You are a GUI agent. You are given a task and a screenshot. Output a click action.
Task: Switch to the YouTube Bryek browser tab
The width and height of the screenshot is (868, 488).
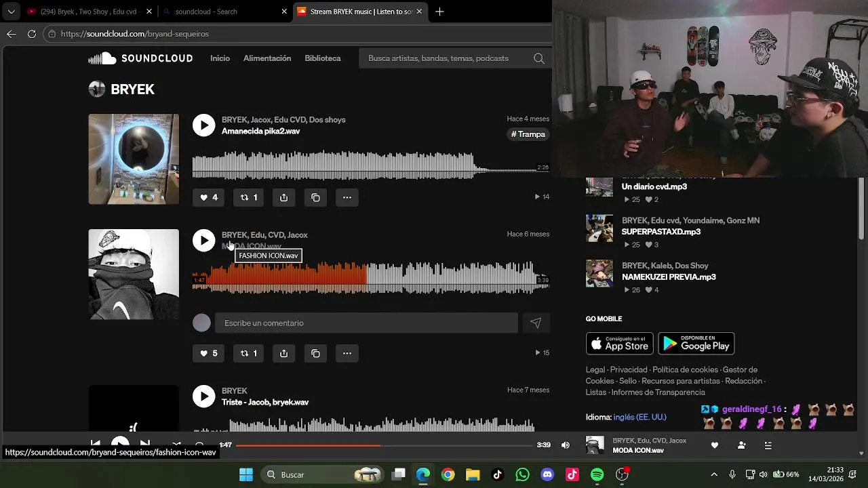(x=89, y=12)
